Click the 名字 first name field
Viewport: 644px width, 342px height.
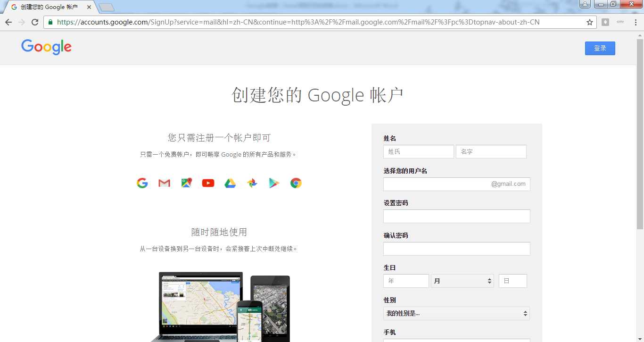[x=491, y=151]
